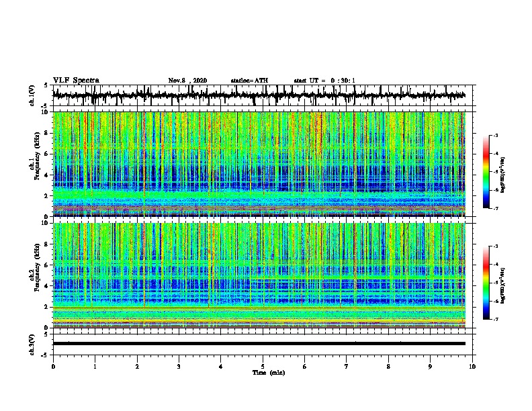Click the time axis tick "10"
This screenshot has height=411, width=532.
point(472,367)
